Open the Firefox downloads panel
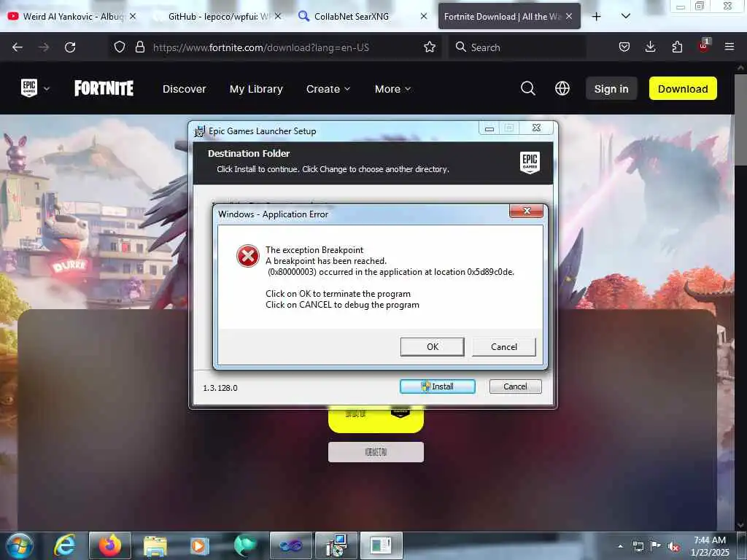Screen dimensions: 747x560 (x=650, y=47)
